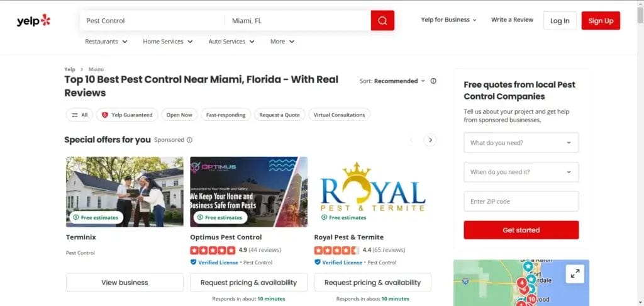Click the Optimus Pest Control star rating
This screenshot has width=644, height=306.
(x=213, y=250)
